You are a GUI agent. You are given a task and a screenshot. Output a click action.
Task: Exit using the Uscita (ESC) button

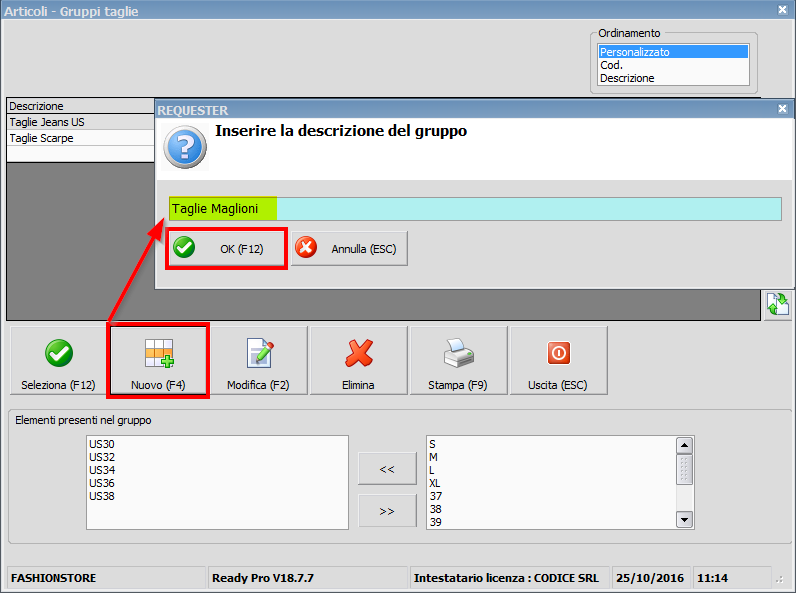point(558,361)
